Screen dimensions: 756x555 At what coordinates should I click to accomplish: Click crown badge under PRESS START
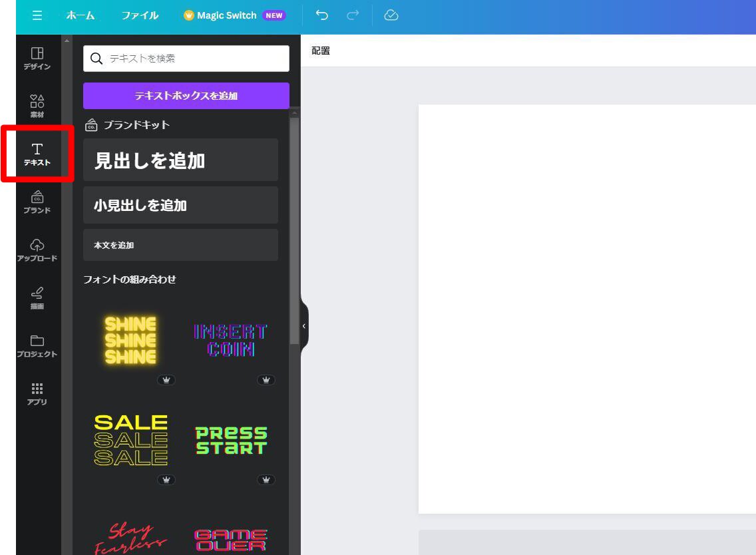point(266,480)
